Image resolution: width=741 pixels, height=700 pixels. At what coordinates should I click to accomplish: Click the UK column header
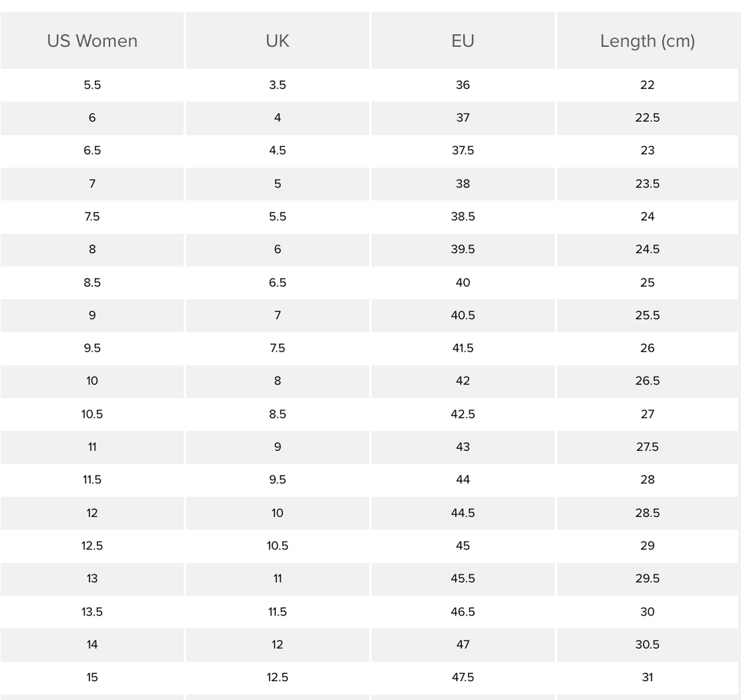coord(277,41)
